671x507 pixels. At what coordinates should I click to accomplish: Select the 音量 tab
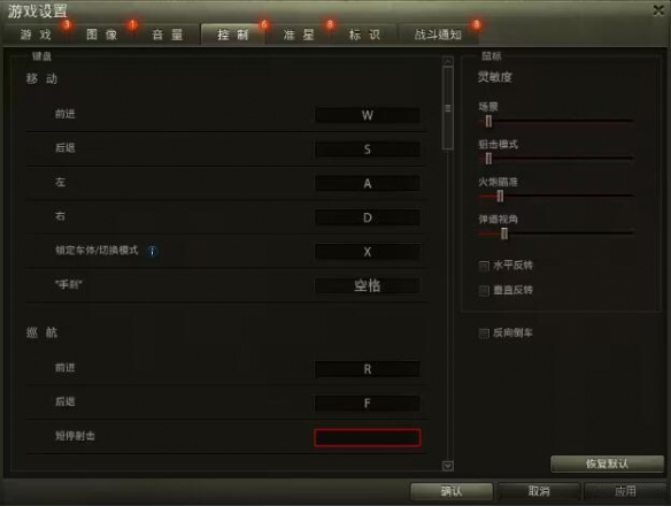pyautogui.click(x=167, y=35)
